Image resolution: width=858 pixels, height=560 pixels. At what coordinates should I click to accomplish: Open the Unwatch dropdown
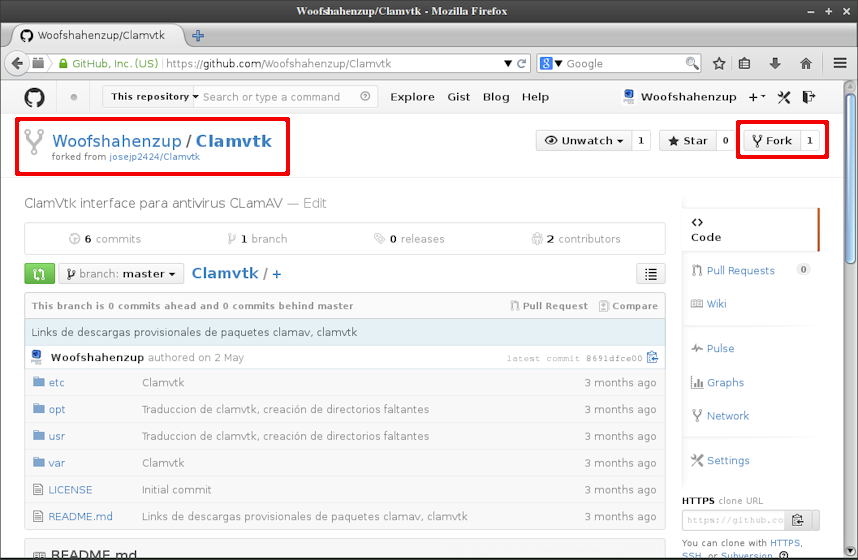click(x=584, y=141)
